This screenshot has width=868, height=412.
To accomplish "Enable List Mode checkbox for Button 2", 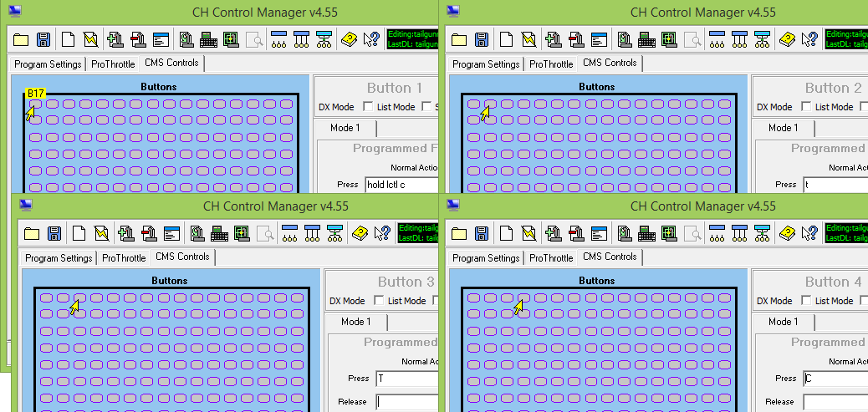I will pyautogui.click(x=864, y=107).
